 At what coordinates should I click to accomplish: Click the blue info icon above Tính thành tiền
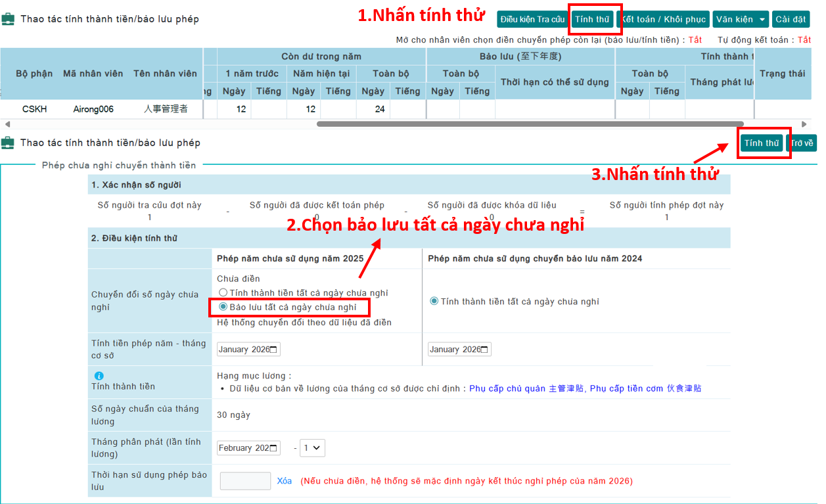pos(99,376)
